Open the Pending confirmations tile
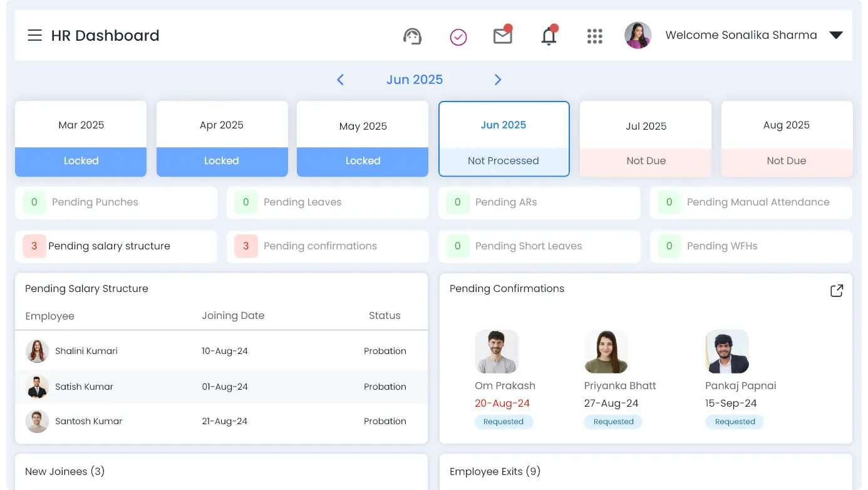Image resolution: width=868 pixels, height=490 pixels. pyautogui.click(x=328, y=246)
